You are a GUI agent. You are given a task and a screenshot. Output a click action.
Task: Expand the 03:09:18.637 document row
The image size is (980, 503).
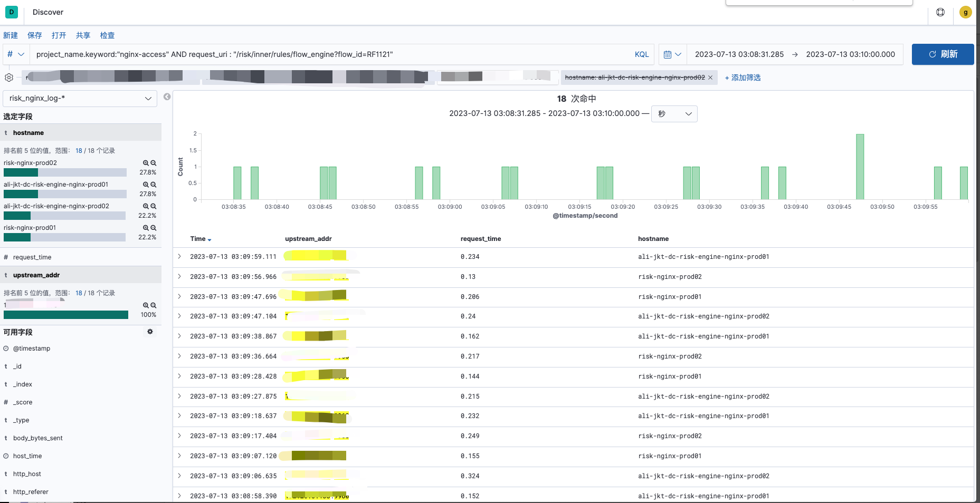(179, 415)
